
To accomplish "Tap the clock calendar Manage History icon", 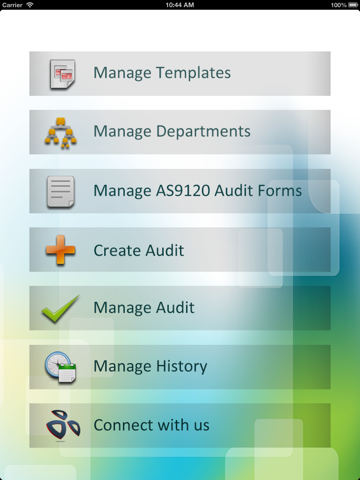I will [61, 367].
